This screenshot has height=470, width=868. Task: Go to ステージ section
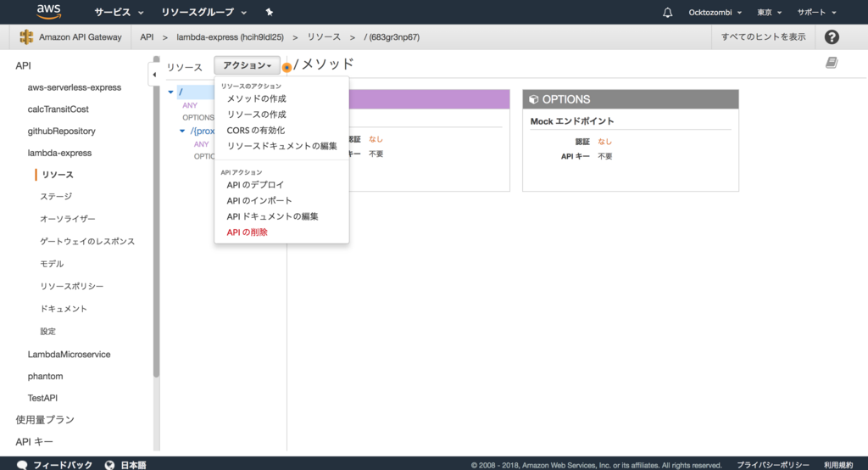(x=56, y=197)
